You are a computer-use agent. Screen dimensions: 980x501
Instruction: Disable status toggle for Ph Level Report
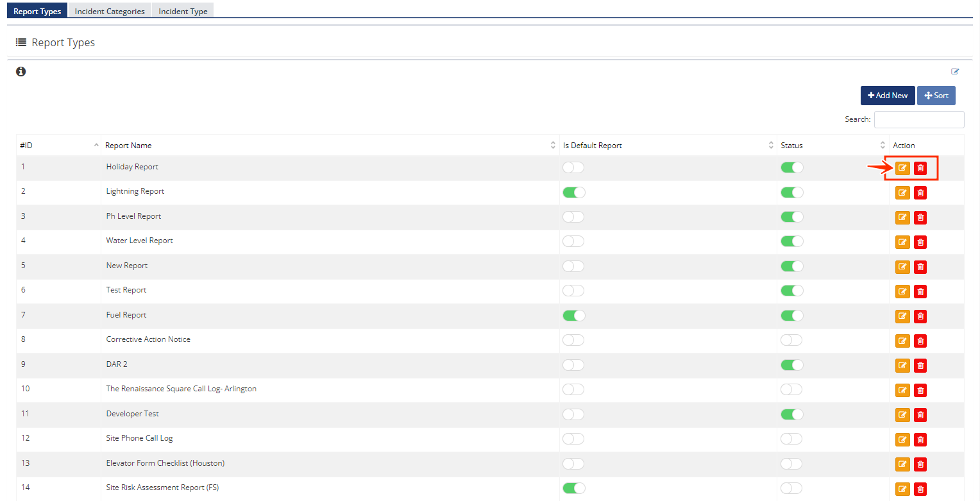click(791, 217)
